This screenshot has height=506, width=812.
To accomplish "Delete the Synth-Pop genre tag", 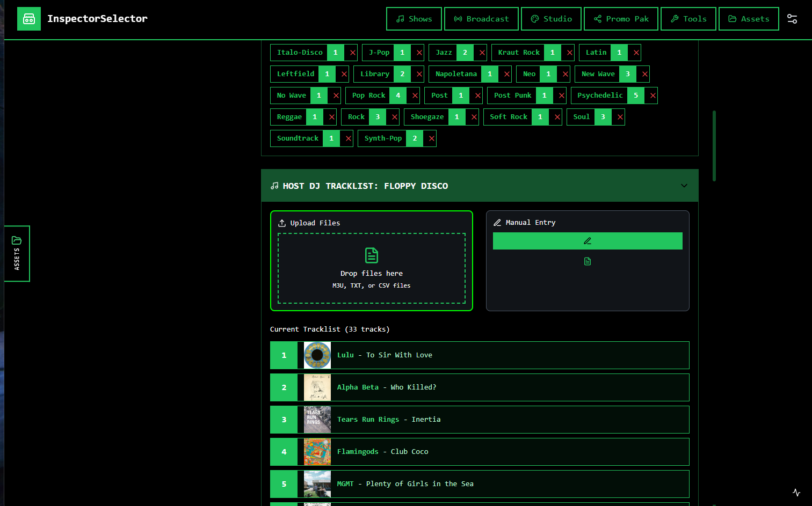I will [x=431, y=138].
